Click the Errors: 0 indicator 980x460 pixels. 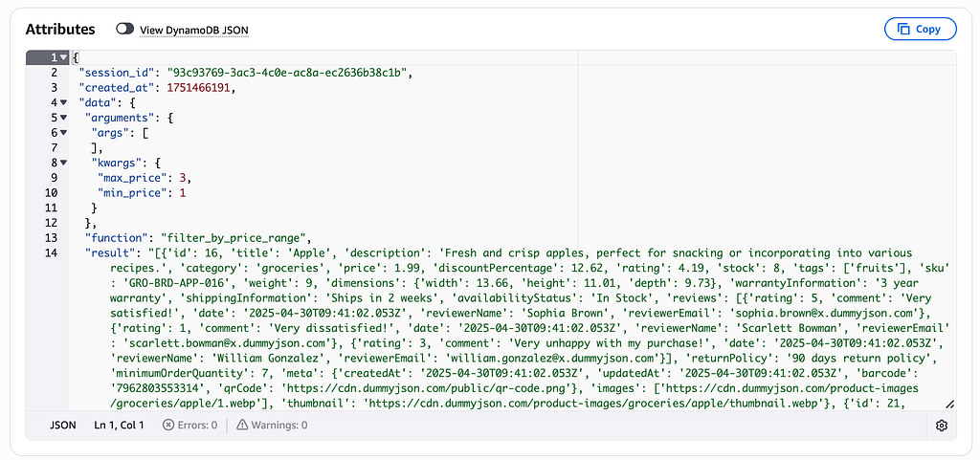click(190, 425)
